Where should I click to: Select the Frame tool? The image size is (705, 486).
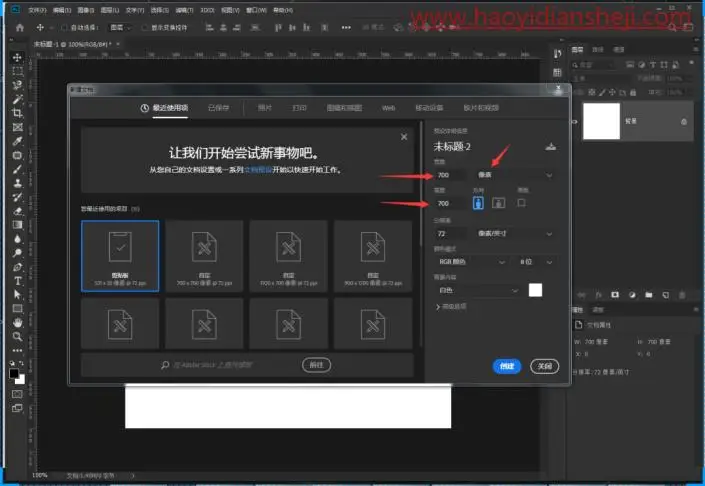coord(17,127)
